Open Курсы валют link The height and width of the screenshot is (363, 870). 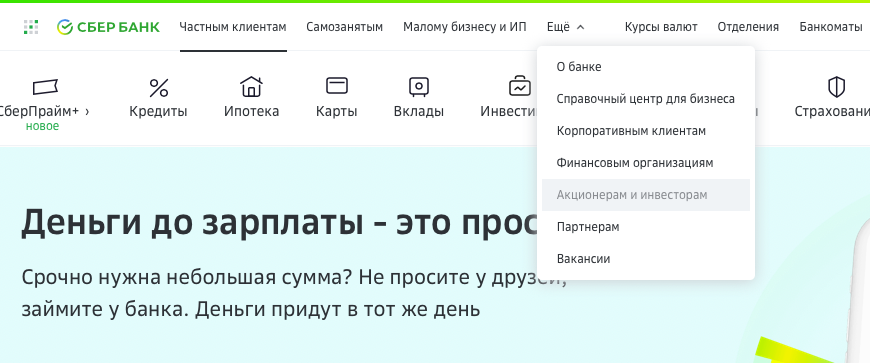pos(661,27)
